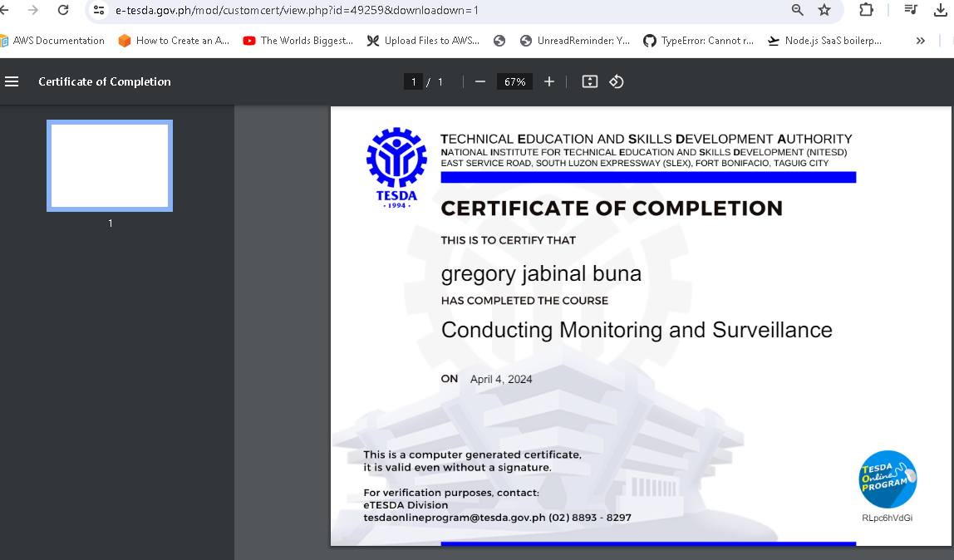Open the Extensions puzzle icon
The height and width of the screenshot is (560, 954).
pyautogui.click(x=867, y=10)
